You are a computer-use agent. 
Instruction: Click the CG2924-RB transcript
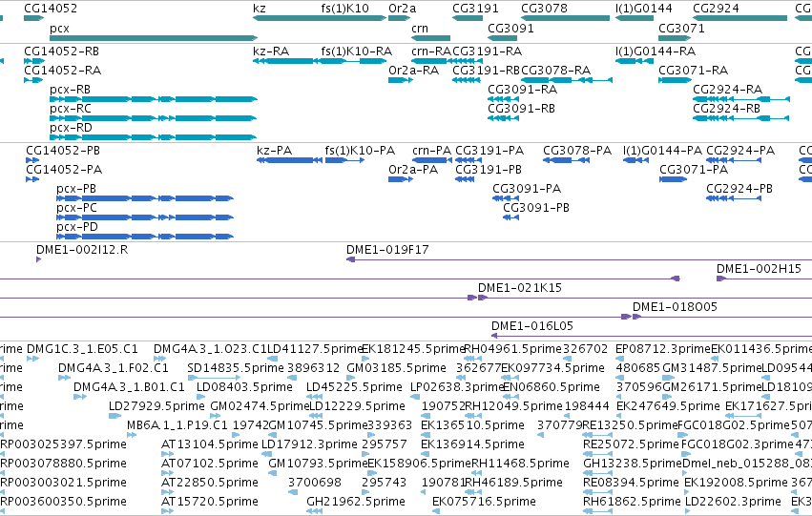pyautogui.click(x=741, y=118)
